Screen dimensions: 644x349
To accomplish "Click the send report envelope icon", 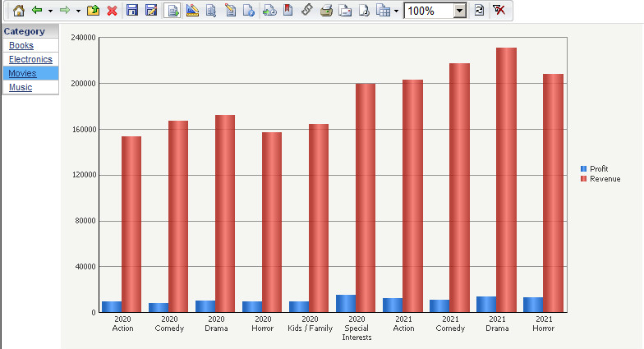I will [x=345, y=11].
